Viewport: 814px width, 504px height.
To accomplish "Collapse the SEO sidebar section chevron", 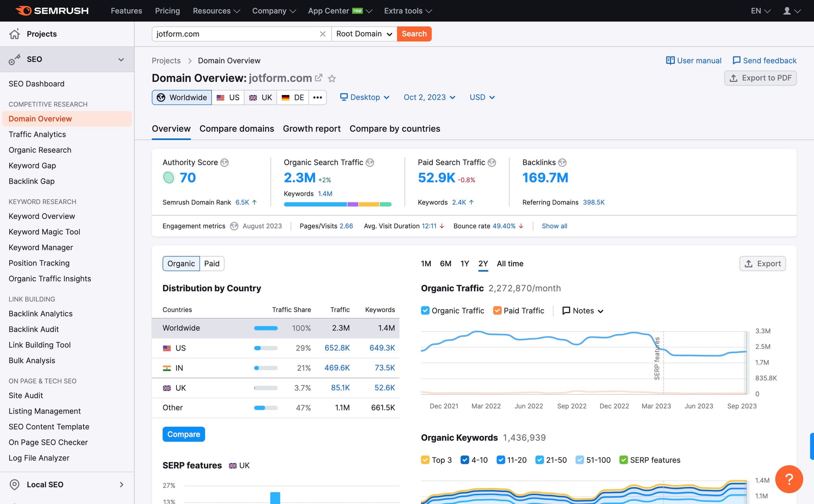I will pyautogui.click(x=121, y=60).
